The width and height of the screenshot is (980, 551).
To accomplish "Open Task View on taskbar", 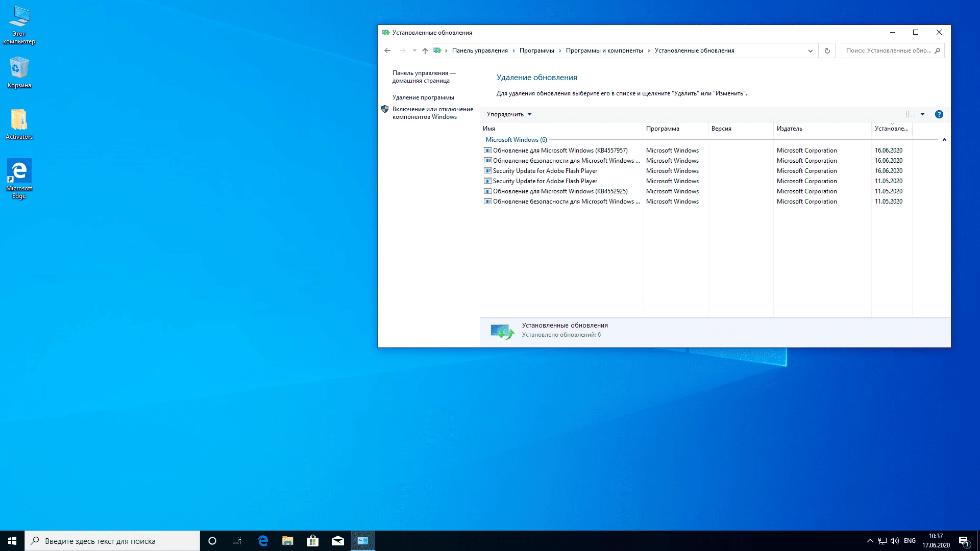I will pyautogui.click(x=237, y=541).
